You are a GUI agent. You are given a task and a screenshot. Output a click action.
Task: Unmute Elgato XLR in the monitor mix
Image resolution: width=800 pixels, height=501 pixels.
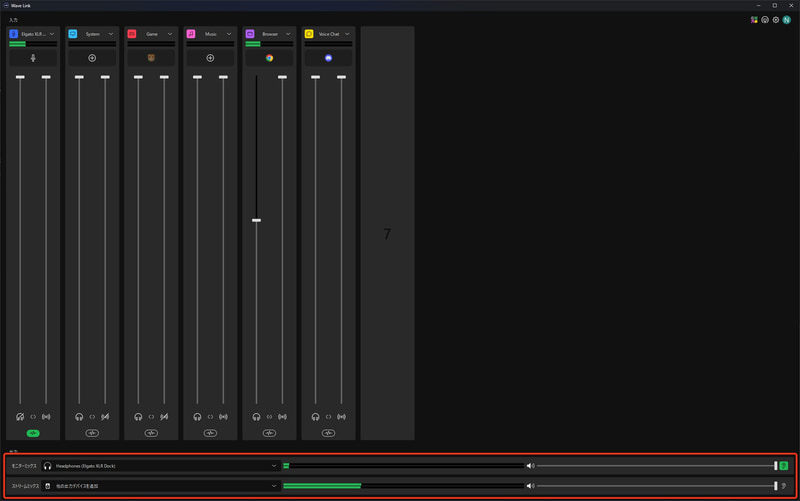(20, 417)
